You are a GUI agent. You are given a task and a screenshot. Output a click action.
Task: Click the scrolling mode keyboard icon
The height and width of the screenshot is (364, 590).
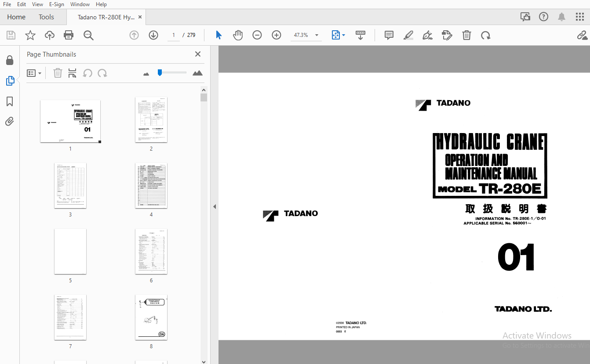click(x=361, y=35)
